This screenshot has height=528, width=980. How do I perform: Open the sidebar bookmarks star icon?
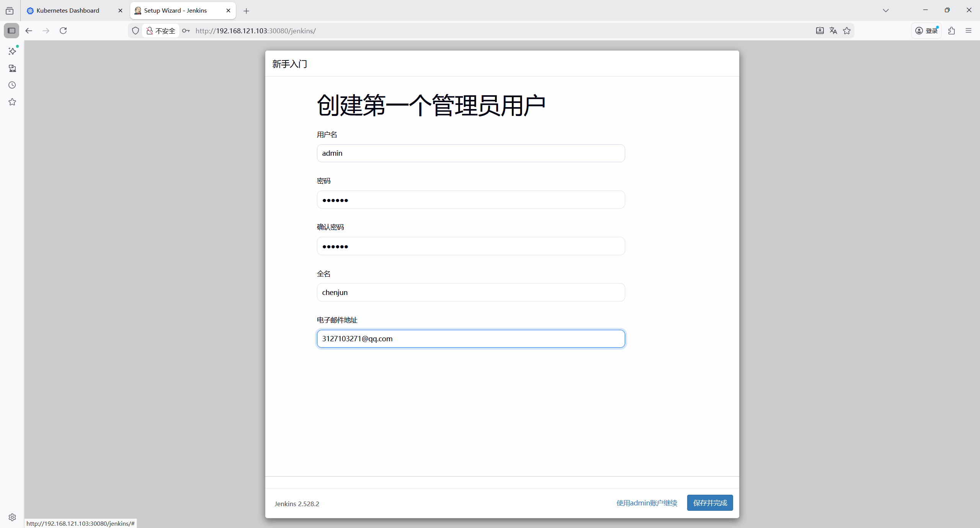click(12, 102)
